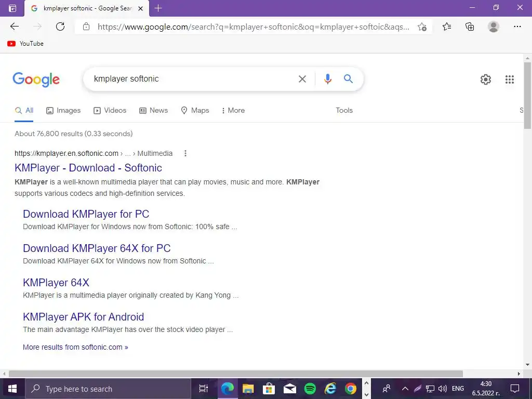Click the feather icon in system tray
Image resolution: width=532 pixels, height=399 pixels.
coord(417,389)
